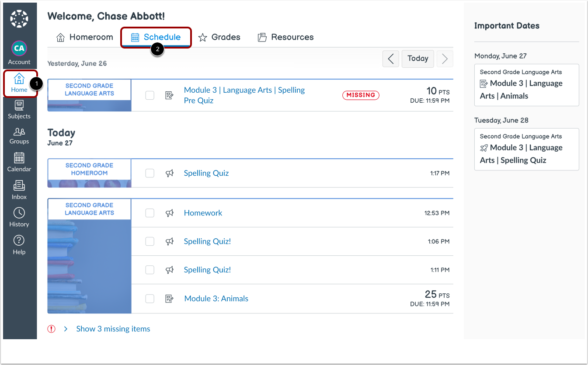
Task: Mark Module 3: Animals as complete
Action: click(x=150, y=299)
